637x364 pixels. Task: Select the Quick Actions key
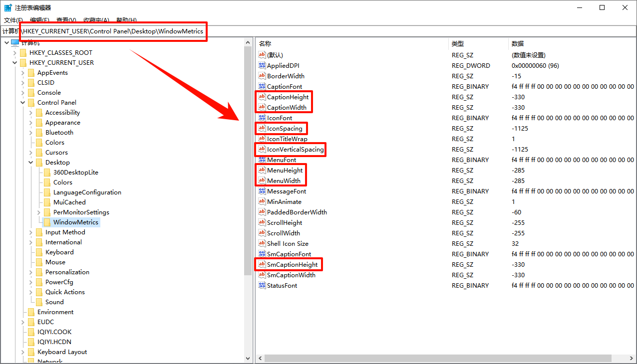tap(65, 292)
